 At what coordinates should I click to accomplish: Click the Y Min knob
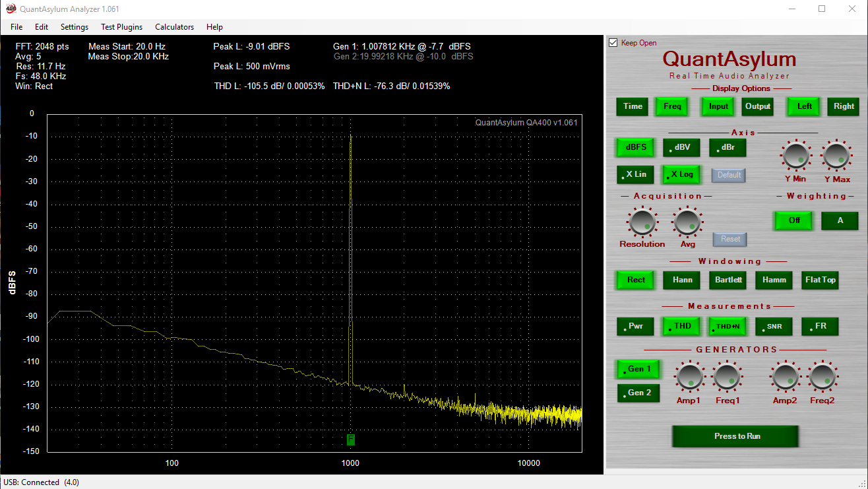(x=796, y=156)
